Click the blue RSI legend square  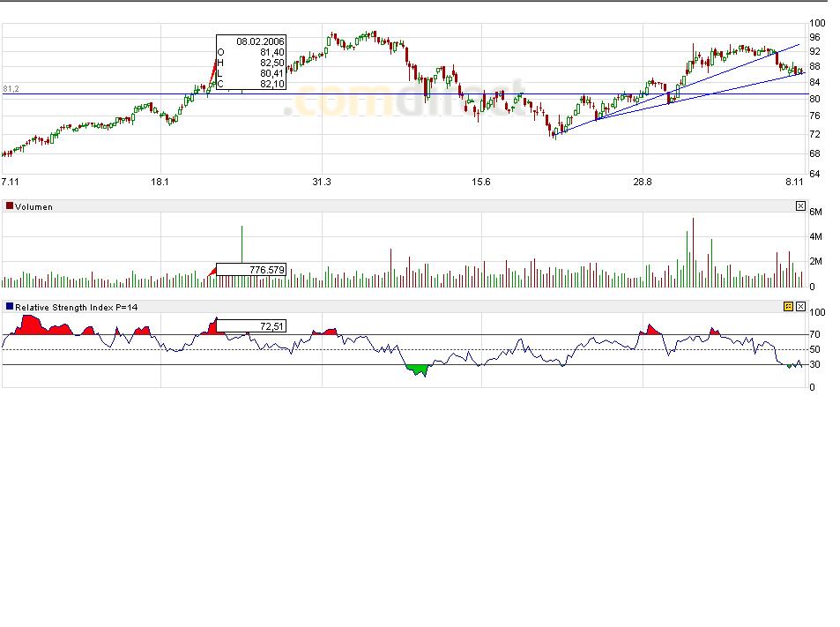click(10, 307)
